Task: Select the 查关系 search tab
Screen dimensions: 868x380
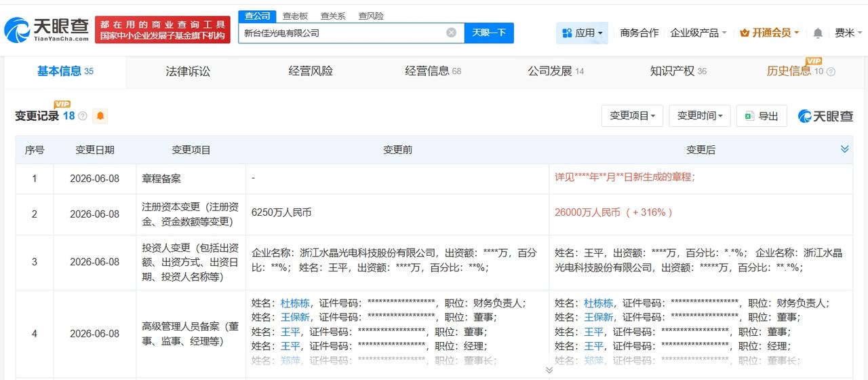Action: click(x=333, y=16)
